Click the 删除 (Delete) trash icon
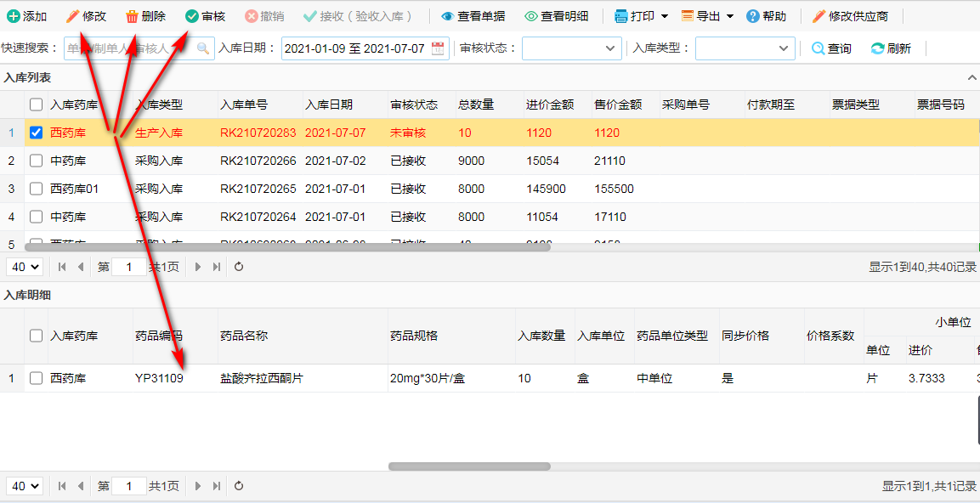Viewport: 980px width, 503px height. coord(132,16)
